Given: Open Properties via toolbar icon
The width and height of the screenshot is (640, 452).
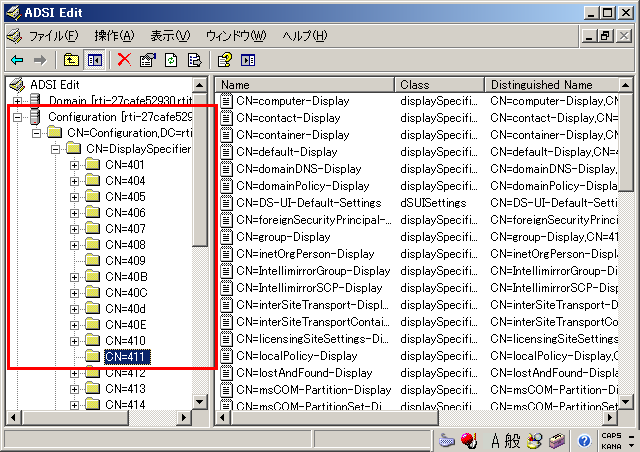Looking at the screenshot, I should 148,60.
